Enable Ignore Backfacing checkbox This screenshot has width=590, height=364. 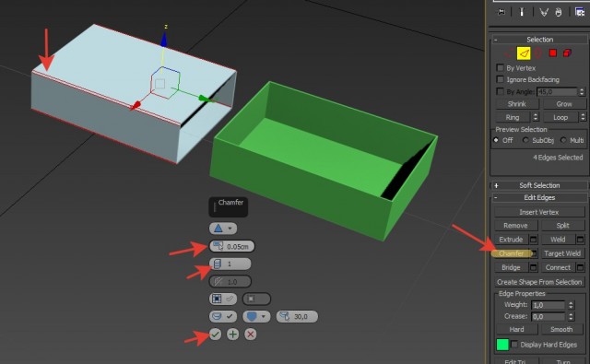pos(500,79)
